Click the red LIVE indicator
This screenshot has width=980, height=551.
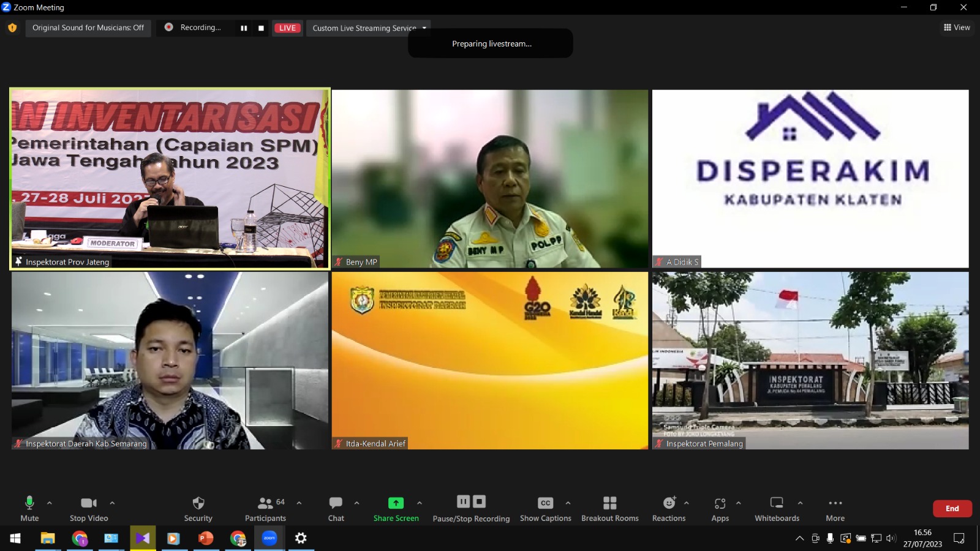coord(287,28)
